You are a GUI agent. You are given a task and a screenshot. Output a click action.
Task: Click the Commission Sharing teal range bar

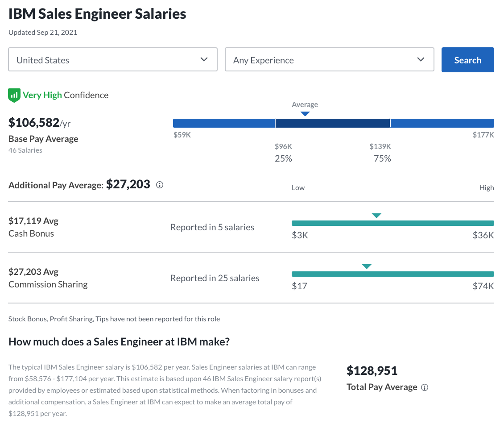(x=393, y=274)
